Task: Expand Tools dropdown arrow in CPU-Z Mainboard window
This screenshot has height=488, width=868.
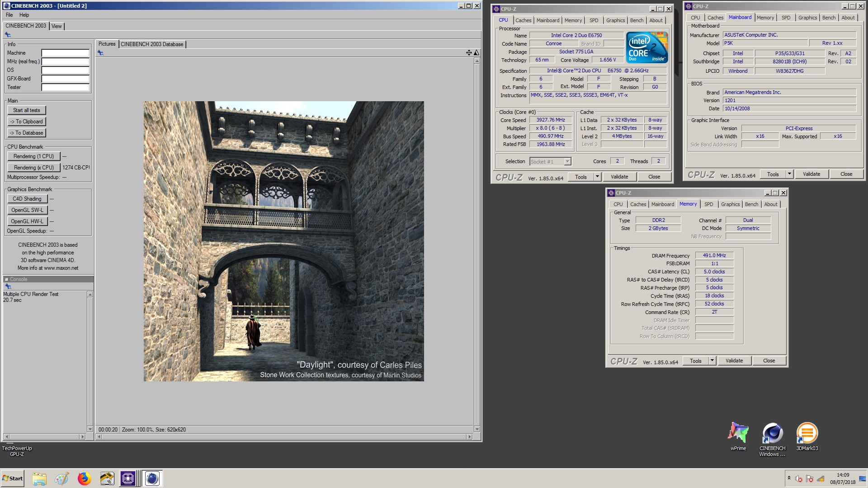Action: pos(789,174)
